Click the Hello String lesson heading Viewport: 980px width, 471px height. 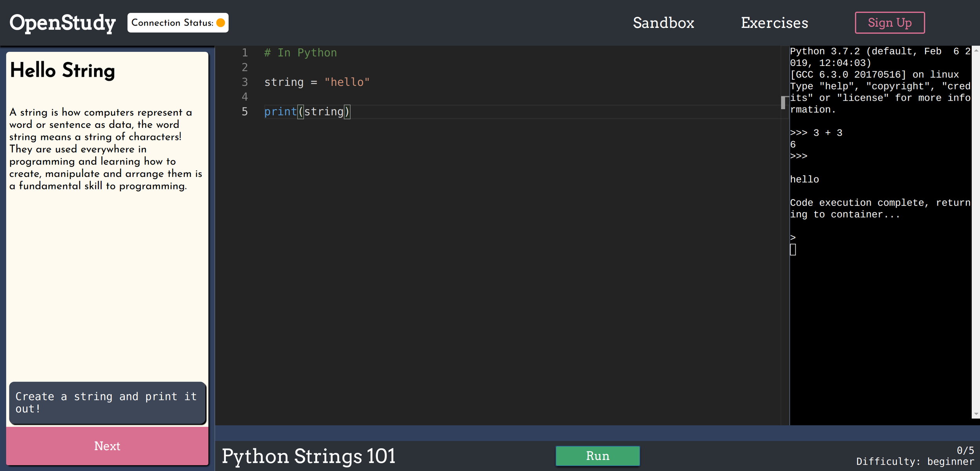click(62, 71)
